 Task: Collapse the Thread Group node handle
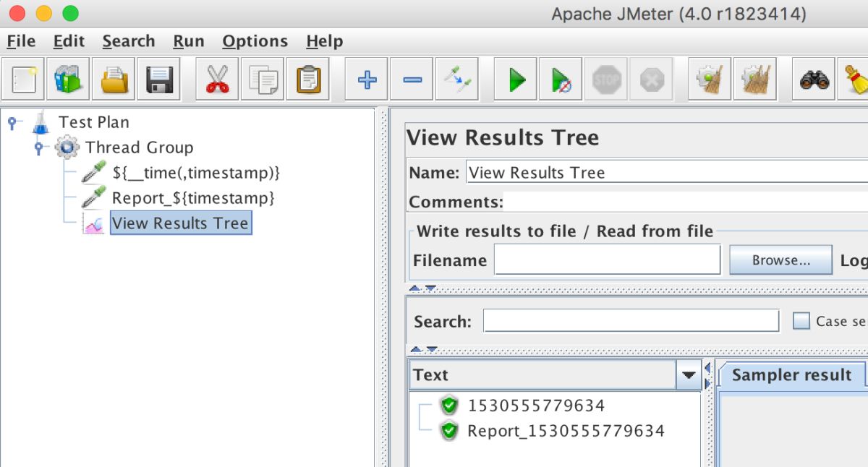[x=41, y=147]
